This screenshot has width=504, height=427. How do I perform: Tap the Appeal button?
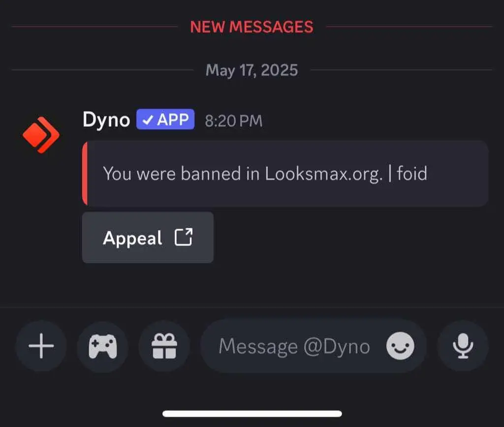pyautogui.click(x=148, y=238)
